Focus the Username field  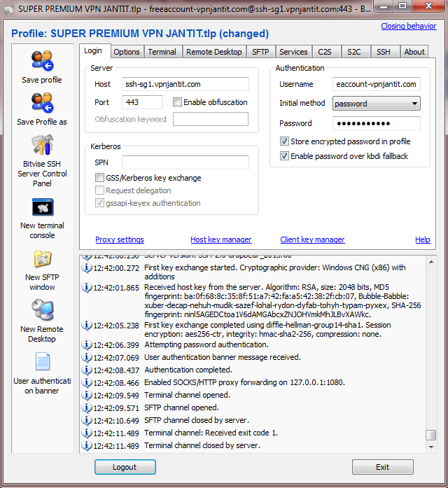(377, 84)
